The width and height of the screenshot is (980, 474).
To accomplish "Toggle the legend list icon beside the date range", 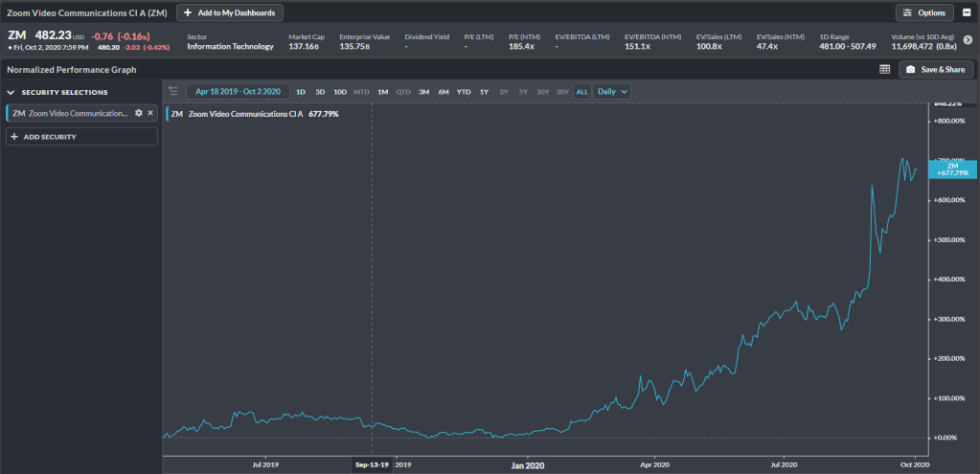I will 173,91.
